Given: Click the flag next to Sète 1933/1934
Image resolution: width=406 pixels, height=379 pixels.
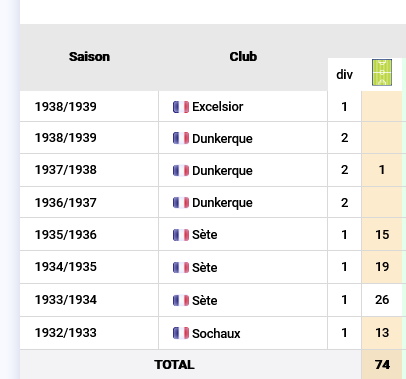Looking at the screenshot, I should click(181, 301).
